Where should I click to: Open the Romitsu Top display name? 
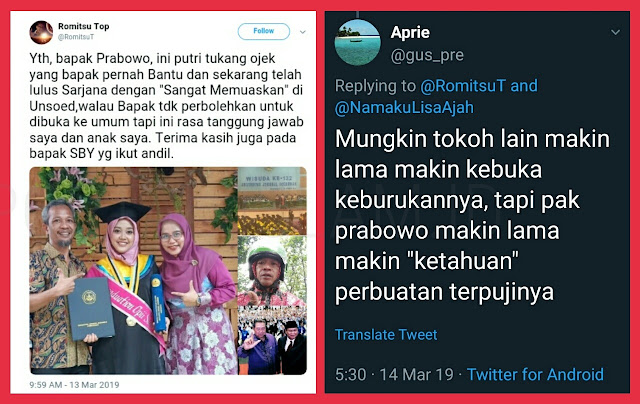(x=84, y=27)
